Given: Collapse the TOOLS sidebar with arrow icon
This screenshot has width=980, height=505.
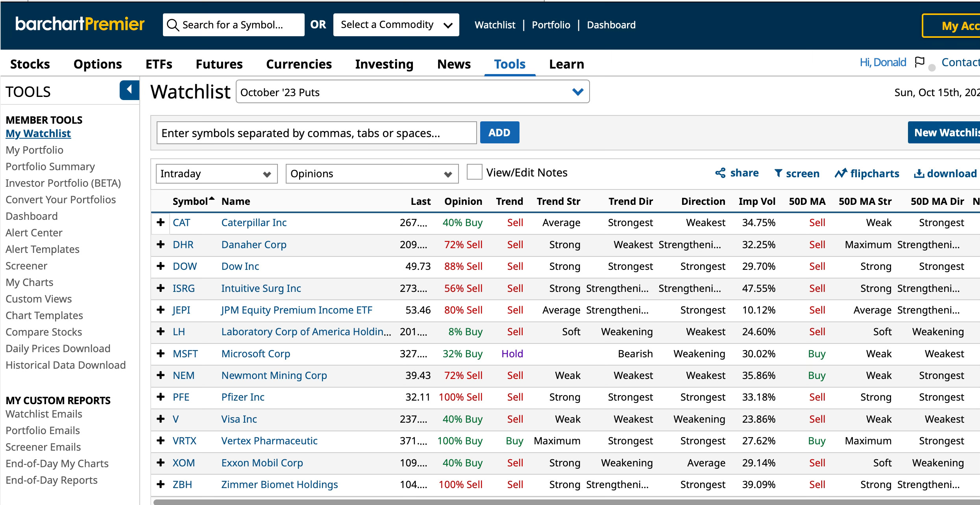Looking at the screenshot, I should pos(129,90).
